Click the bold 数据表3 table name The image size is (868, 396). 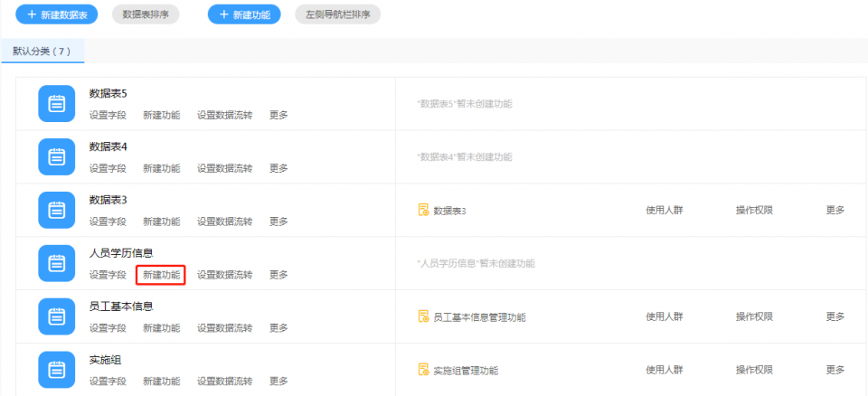[x=108, y=200]
